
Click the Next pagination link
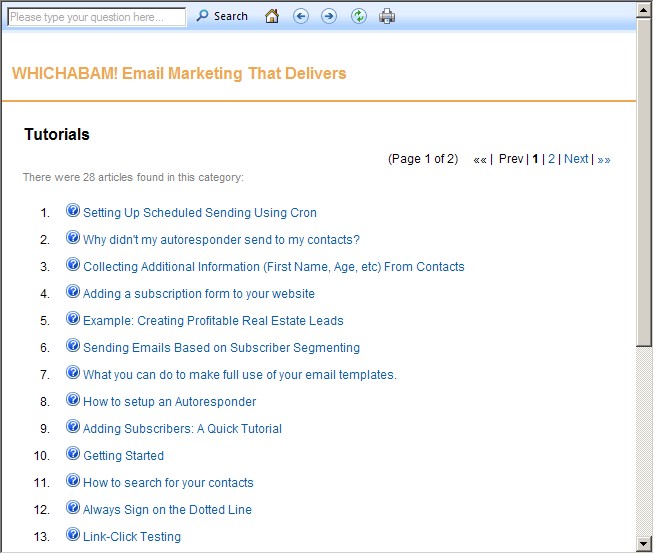[576, 159]
